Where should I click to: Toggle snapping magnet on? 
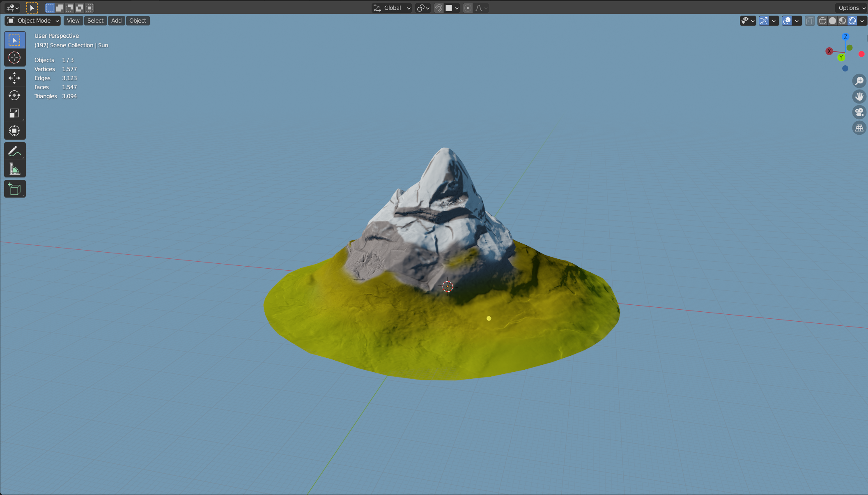point(439,8)
